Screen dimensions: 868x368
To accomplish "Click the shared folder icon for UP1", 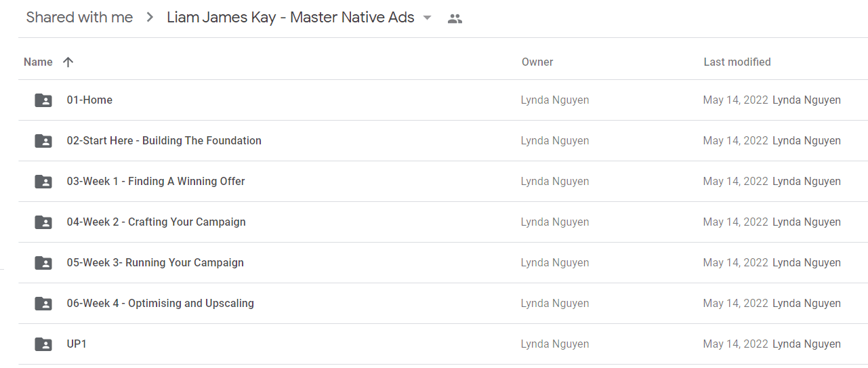I will coord(43,344).
